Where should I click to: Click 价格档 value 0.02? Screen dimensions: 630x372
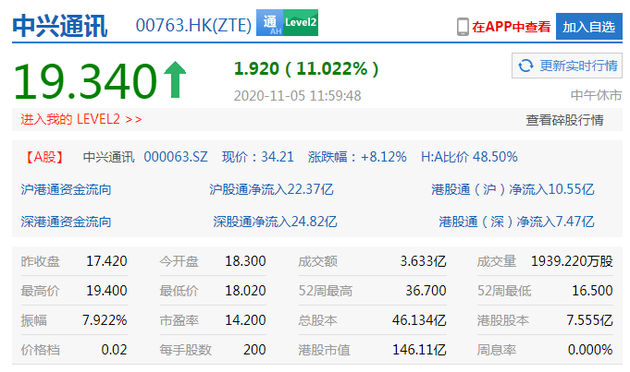114,350
